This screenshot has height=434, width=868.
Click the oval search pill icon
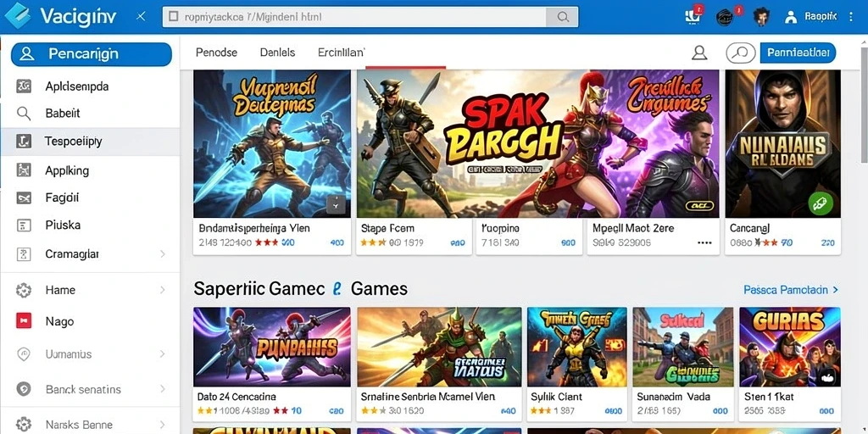741,53
